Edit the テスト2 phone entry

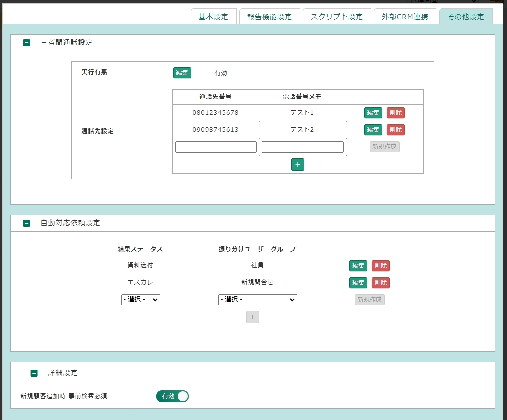(x=373, y=130)
